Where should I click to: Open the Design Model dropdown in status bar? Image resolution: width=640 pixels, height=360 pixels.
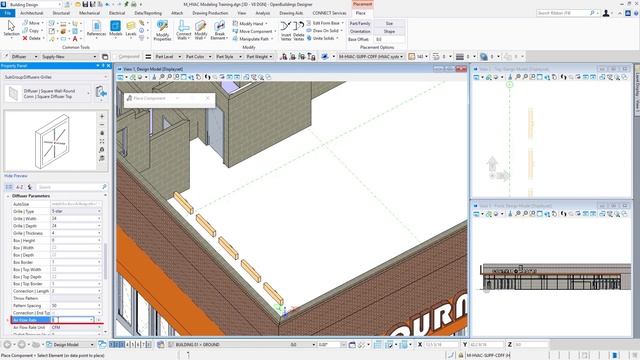pos(70,344)
